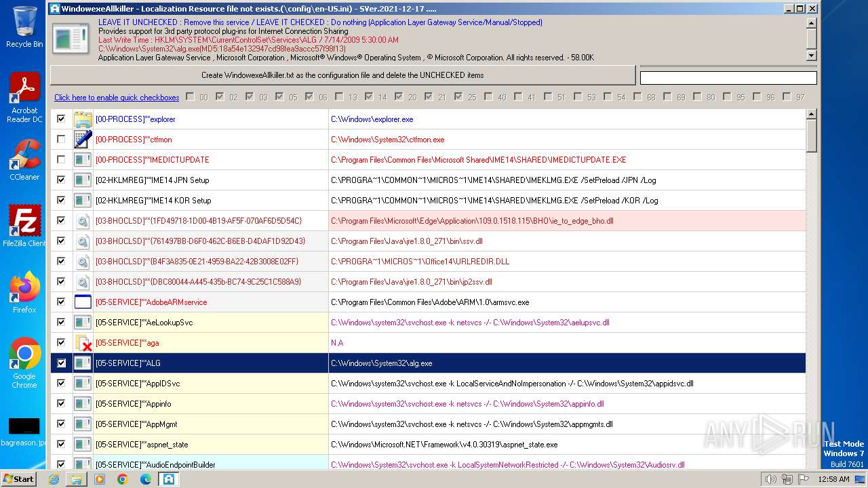Click the text field beside the Create button

[728, 79]
